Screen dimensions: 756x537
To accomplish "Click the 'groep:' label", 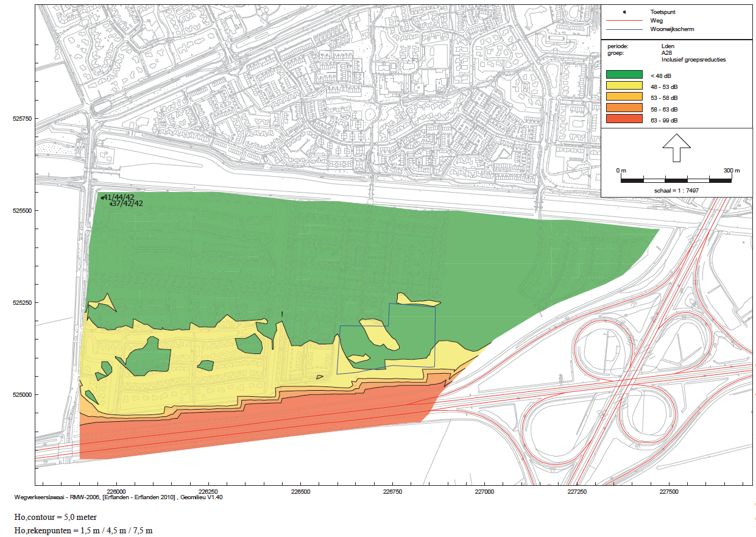I will [615, 53].
